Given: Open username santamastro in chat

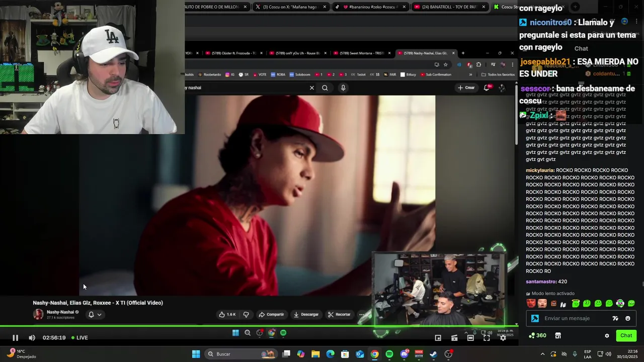Looking at the screenshot, I should click(541, 282).
